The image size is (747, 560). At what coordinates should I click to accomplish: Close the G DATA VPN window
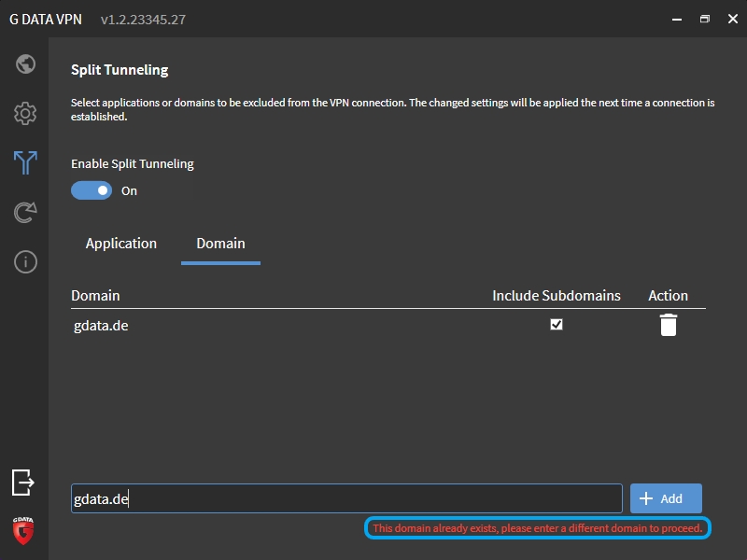(x=733, y=19)
